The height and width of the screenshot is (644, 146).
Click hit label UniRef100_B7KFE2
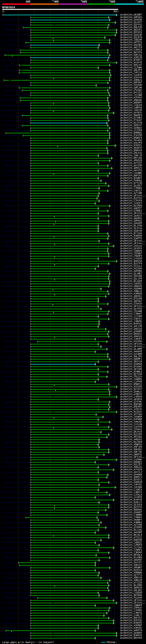[131, 146]
